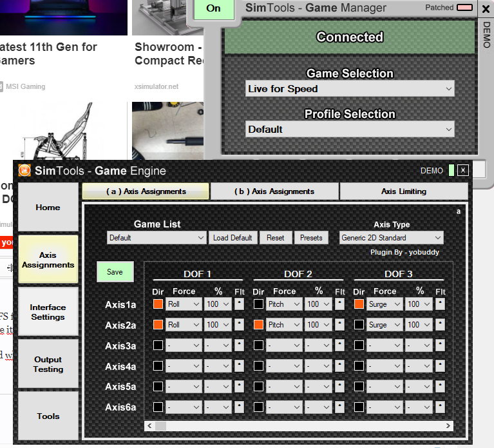The width and height of the screenshot is (494, 448).
Task: Click the Presets button
Action: (x=311, y=238)
